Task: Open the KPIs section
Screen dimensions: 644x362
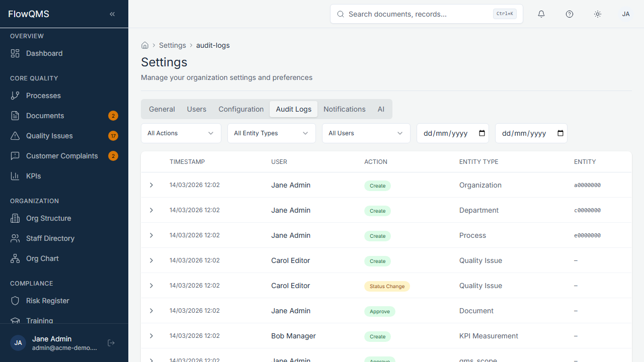Action: point(34,176)
